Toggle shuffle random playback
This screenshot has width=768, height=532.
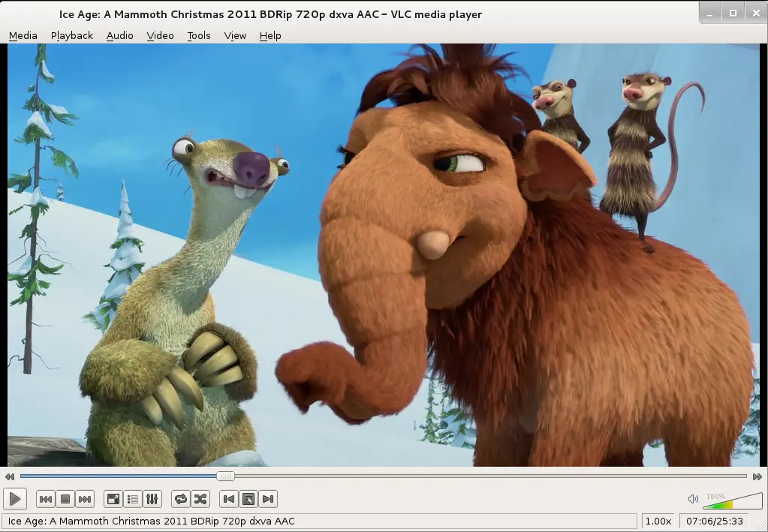pyautogui.click(x=200, y=499)
